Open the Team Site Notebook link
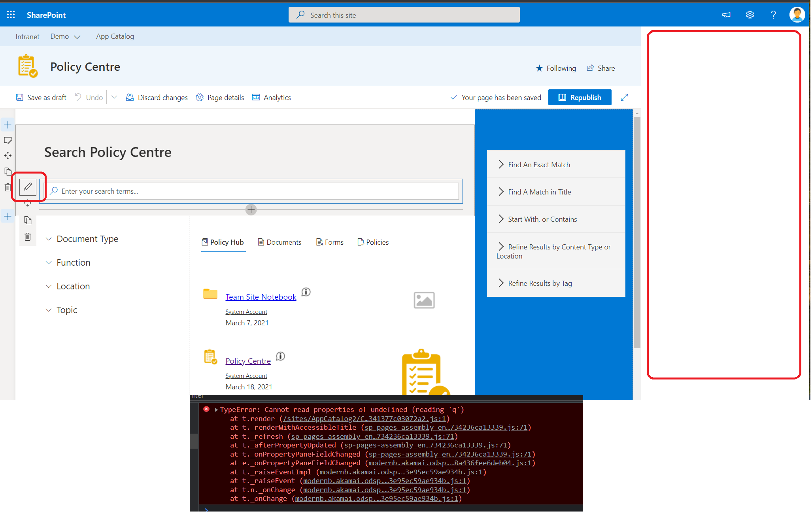Viewport: 812px width, 521px height. tap(261, 296)
